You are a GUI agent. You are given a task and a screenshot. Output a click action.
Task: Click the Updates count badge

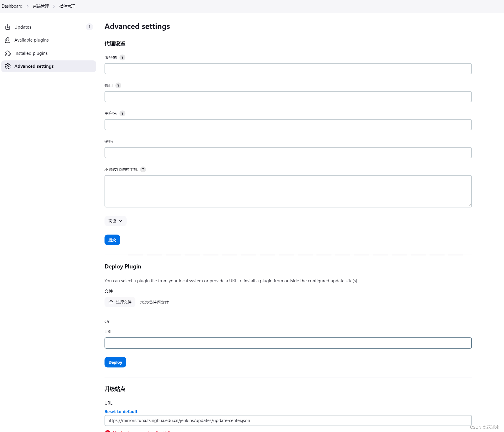(x=89, y=27)
